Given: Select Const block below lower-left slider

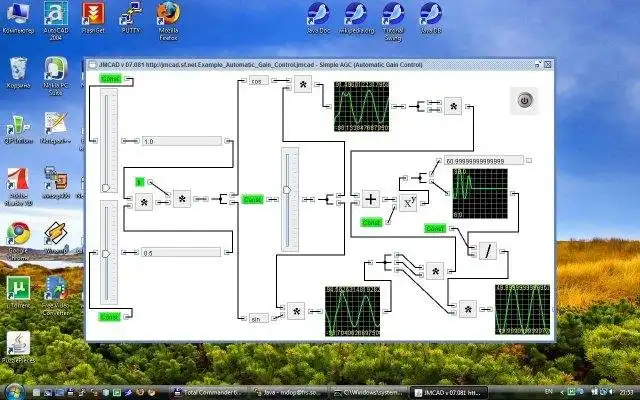Looking at the screenshot, I should [x=110, y=317].
